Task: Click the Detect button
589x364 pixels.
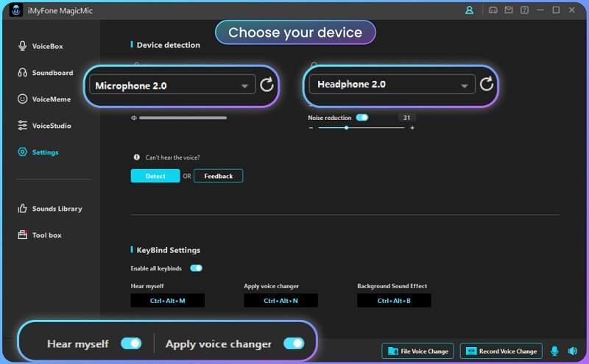Action: point(155,176)
